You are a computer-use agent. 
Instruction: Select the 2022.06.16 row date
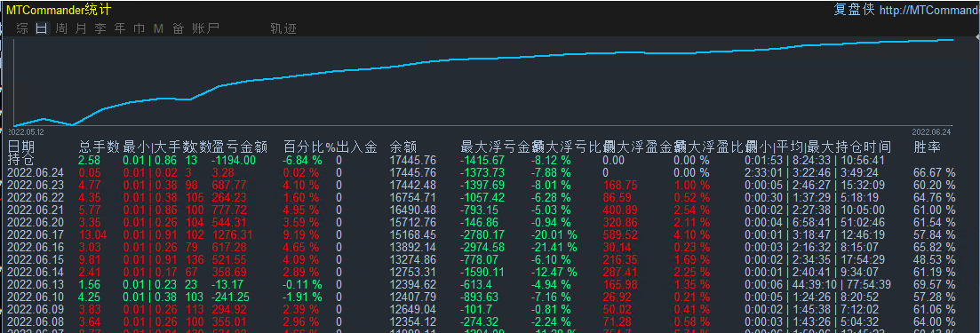click(36, 248)
